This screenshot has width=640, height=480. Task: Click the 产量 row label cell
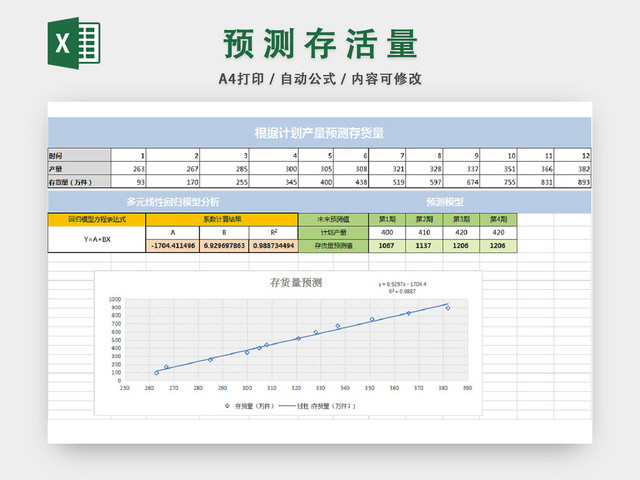tap(79, 169)
